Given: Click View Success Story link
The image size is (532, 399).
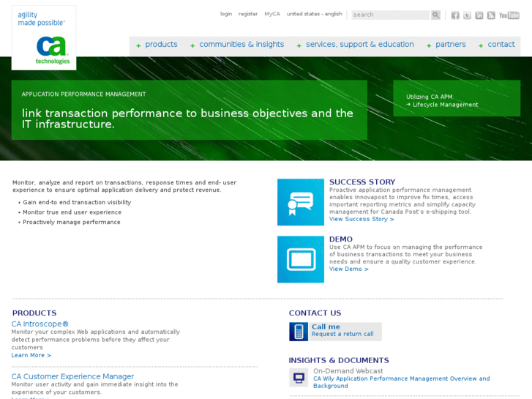Looking at the screenshot, I should [361, 219].
